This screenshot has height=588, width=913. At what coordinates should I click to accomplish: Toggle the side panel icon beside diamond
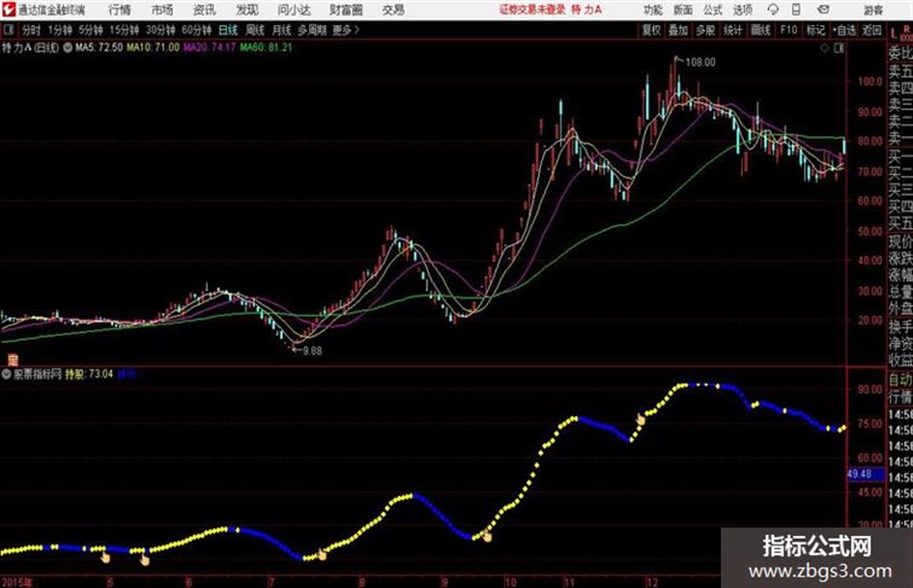coord(839,48)
